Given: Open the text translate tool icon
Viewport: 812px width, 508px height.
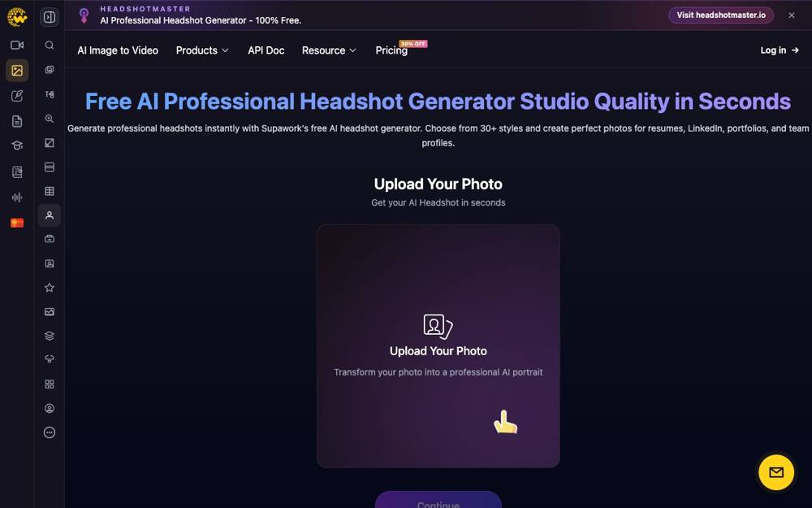Looking at the screenshot, I should pyautogui.click(x=50, y=94).
